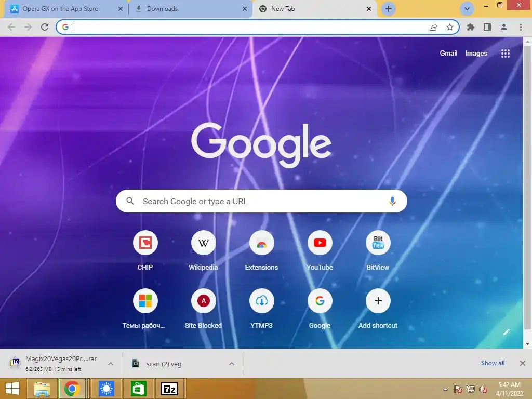Toggle the side panel icon
This screenshot has width=532, height=399.
(x=487, y=27)
